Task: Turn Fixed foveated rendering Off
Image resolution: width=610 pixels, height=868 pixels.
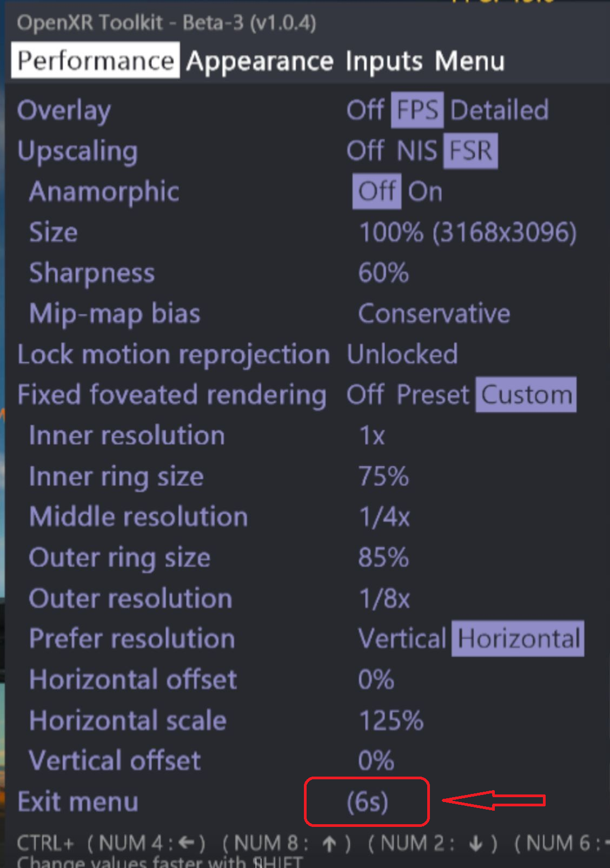Action: coord(365,395)
